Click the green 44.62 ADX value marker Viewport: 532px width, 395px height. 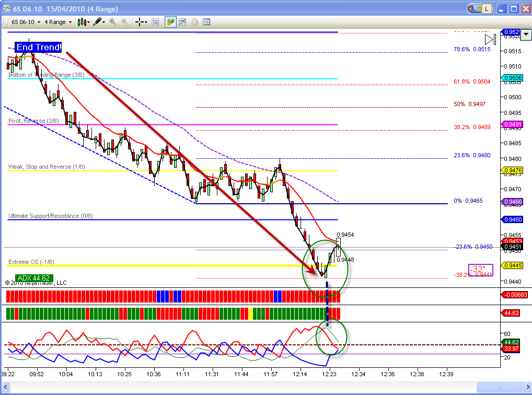point(511,342)
